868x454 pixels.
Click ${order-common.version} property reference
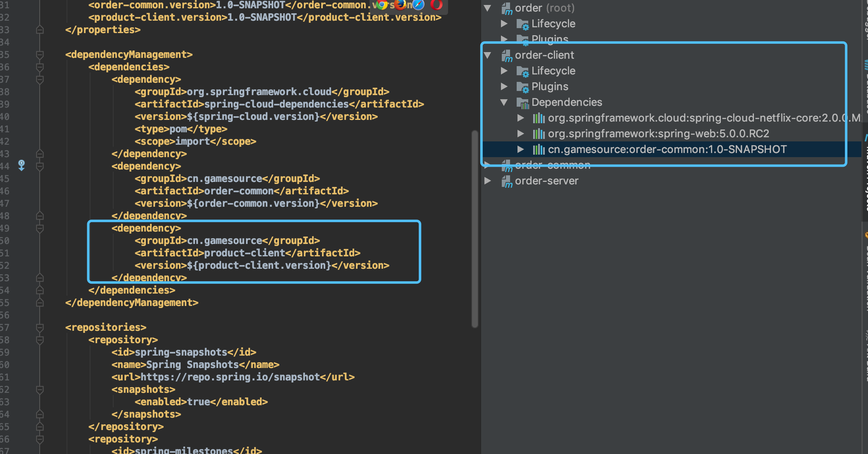pyautogui.click(x=253, y=203)
